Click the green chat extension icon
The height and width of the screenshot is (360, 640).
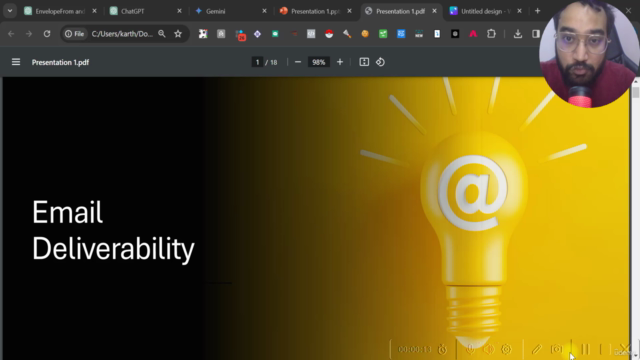pos(275,34)
